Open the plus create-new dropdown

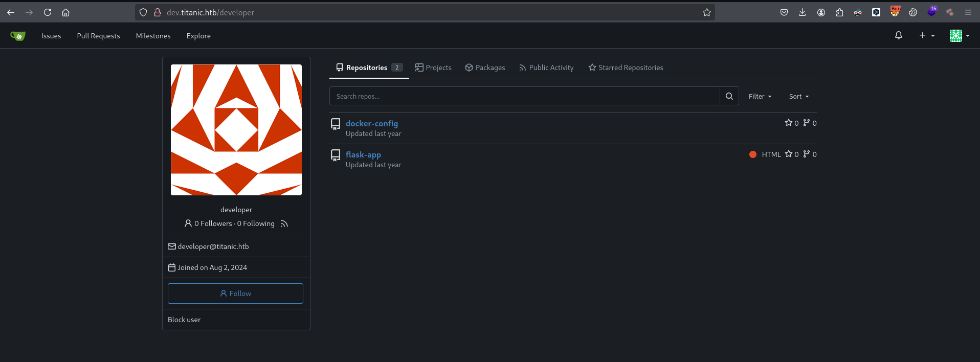pyautogui.click(x=926, y=35)
